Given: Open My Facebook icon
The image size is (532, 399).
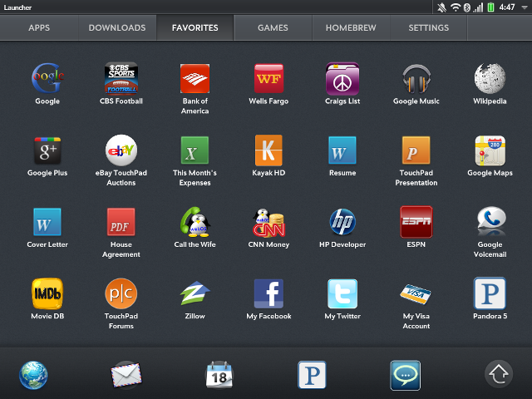Looking at the screenshot, I should click(x=268, y=293).
